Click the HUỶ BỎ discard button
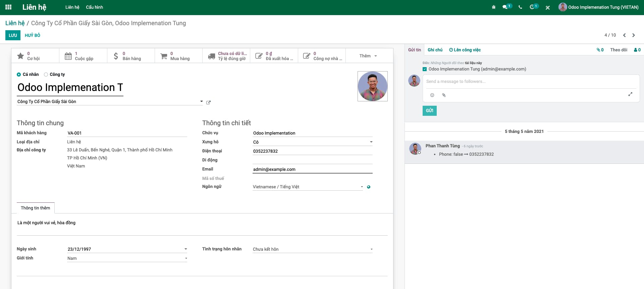This screenshot has width=644, height=289. pos(33,35)
